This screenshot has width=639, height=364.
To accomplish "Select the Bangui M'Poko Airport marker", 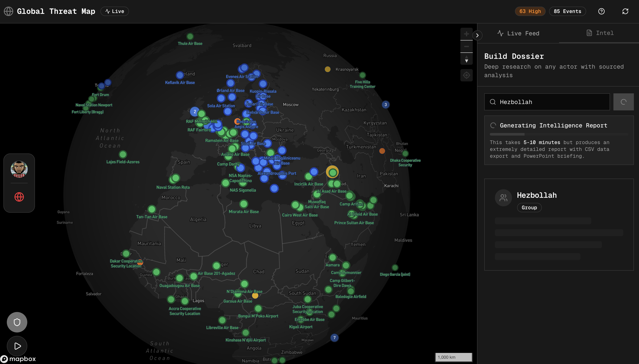I will [258, 309].
